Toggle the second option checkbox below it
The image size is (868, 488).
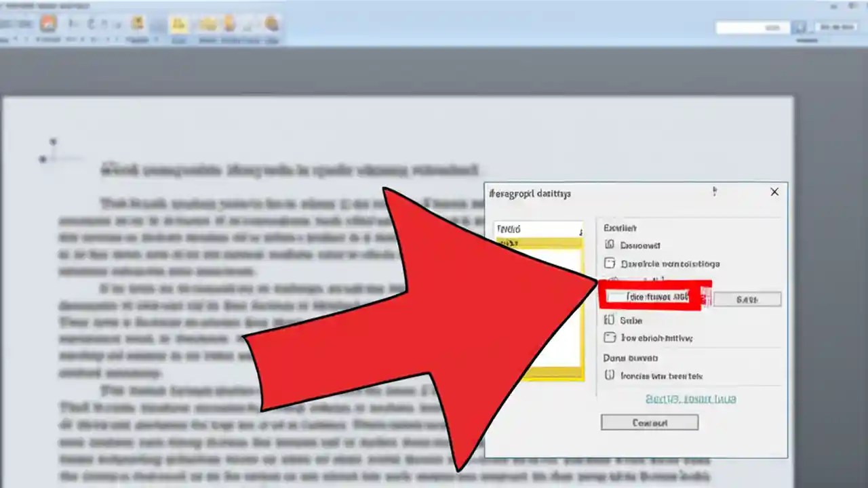pyautogui.click(x=609, y=264)
